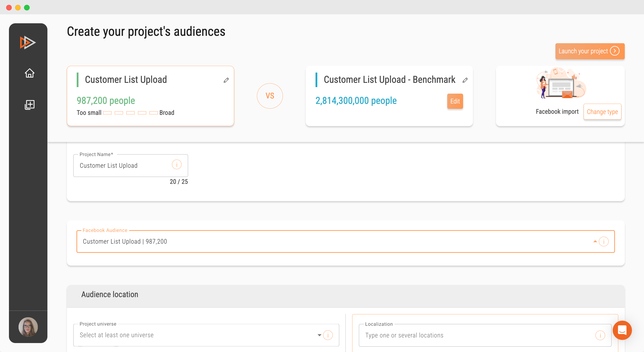644x352 pixels.
Task: Click the info icon next to Project Name field
Action: pyautogui.click(x=177, y=165)
